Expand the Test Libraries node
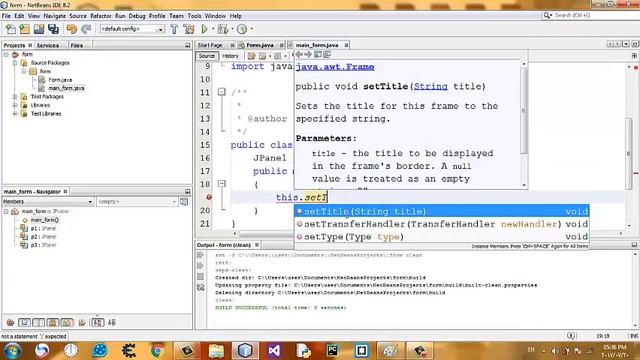The width and height of the screenshot is (640, 360). (15, 114)
